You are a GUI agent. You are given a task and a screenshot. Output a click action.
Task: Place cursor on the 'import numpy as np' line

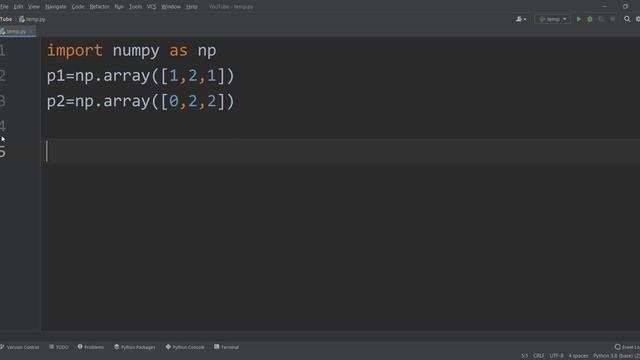131,51
